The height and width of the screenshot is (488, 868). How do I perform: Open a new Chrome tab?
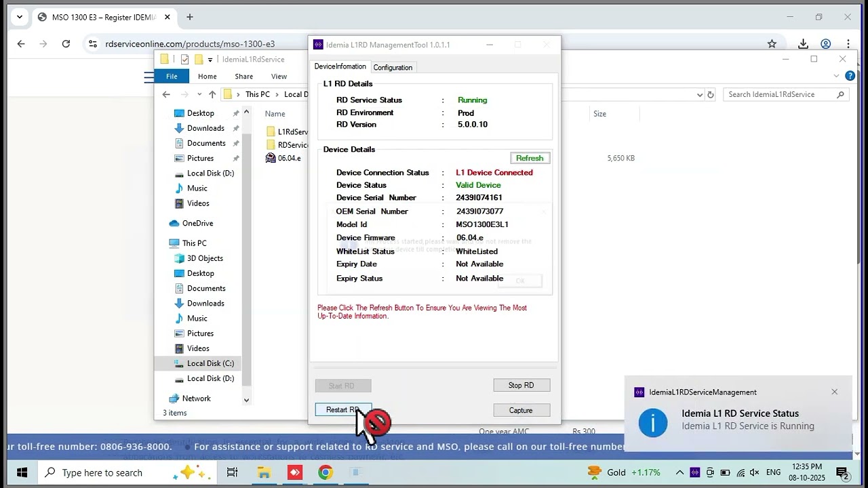pos(190,17)
